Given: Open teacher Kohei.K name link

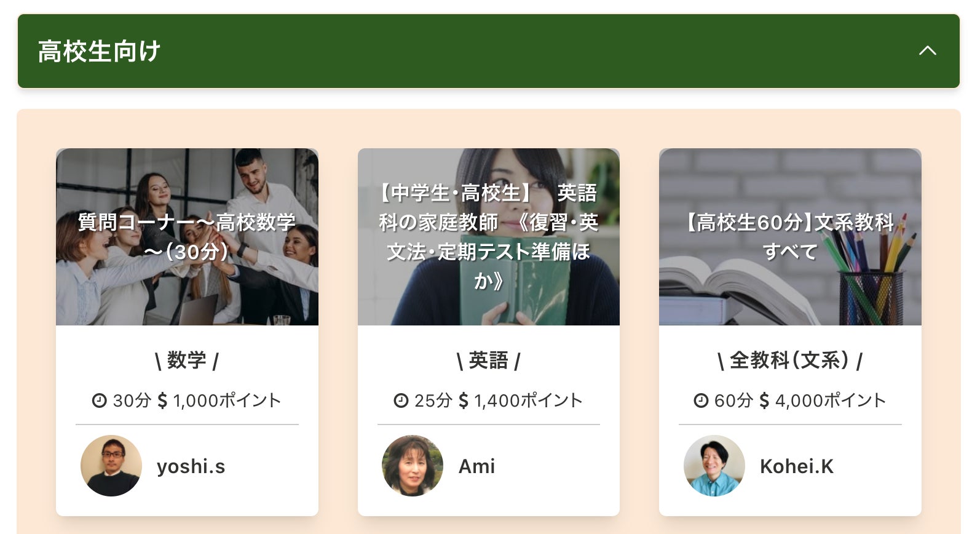Looking at the screenshot, I should [796, 466].
